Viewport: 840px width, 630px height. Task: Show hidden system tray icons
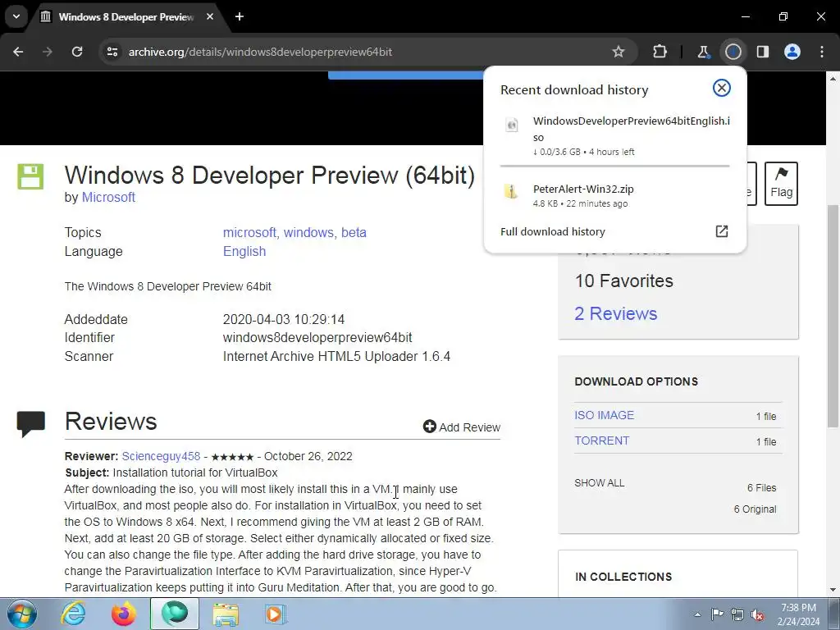click(697, 614)
